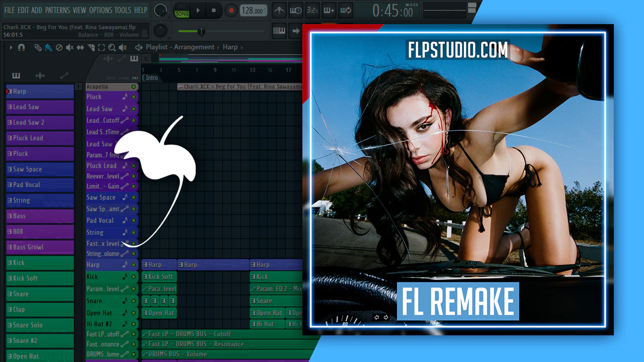The image size is (644, 362).
Task: Mute the Acapella track
Action: pyautogui.click(x=133, y=87)
